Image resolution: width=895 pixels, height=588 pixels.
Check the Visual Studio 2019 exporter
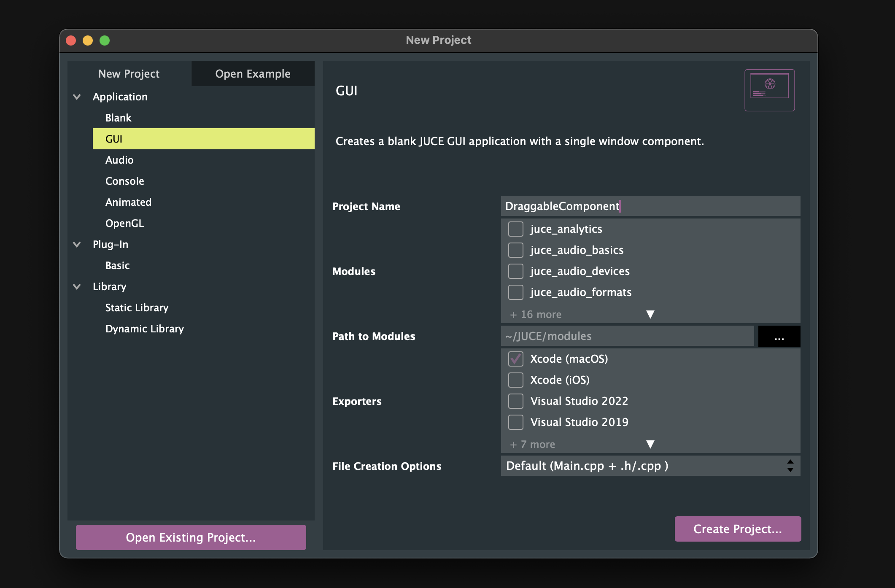point(516,422)
